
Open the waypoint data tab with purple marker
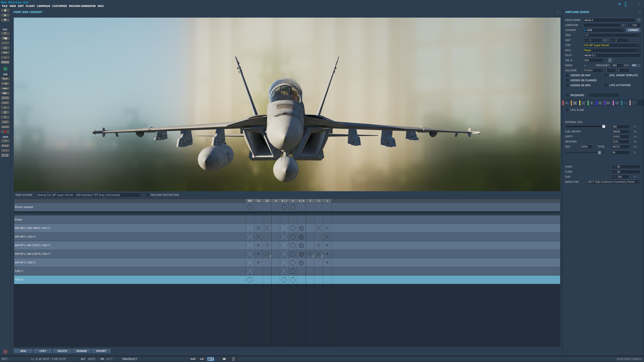608,103
